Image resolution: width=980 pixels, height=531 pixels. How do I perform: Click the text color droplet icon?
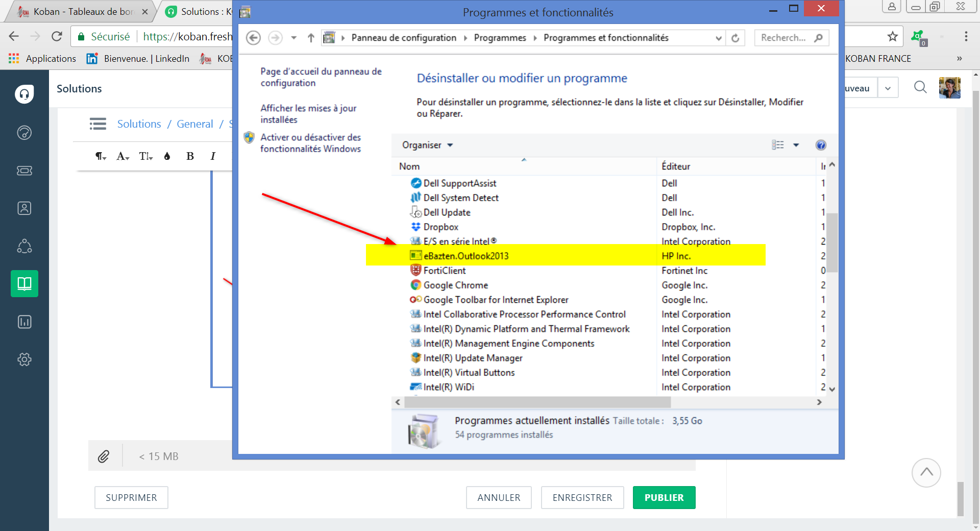click(x=167, y=156)
